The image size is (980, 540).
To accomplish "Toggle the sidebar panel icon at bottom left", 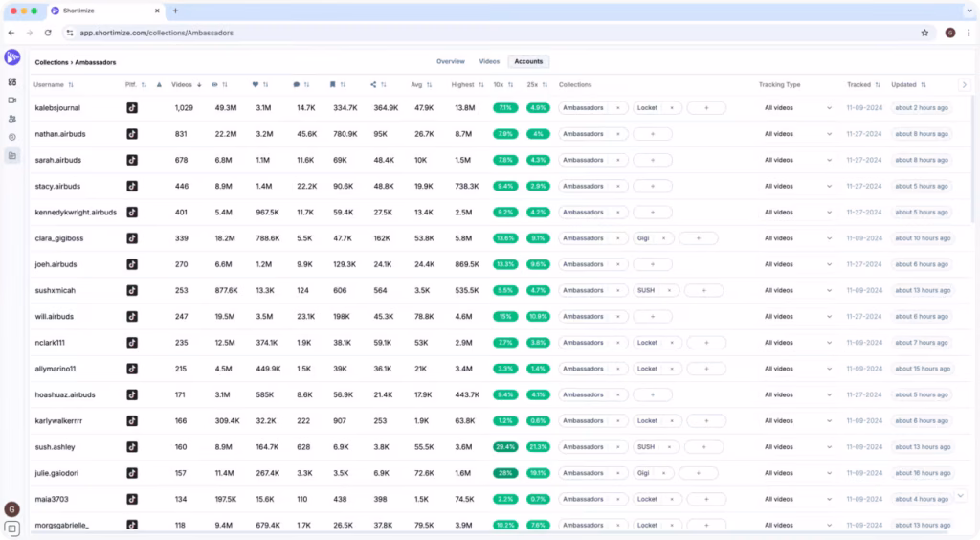I will pos(12,529).
